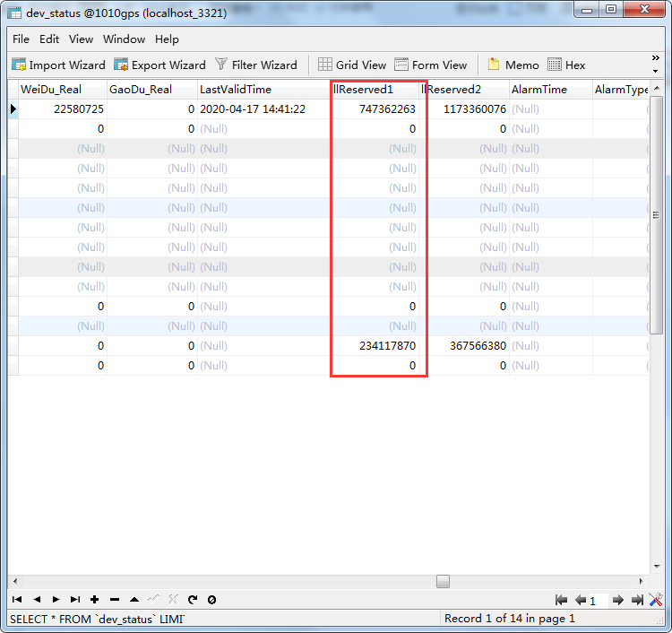Open the Edit menu

click(x=49, y=39)
